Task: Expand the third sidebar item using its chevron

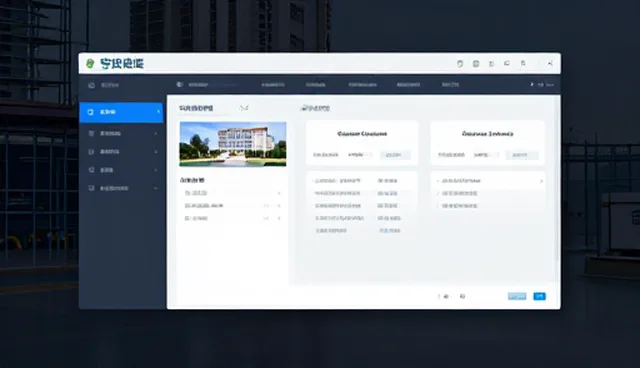Action: coord(156,152)
